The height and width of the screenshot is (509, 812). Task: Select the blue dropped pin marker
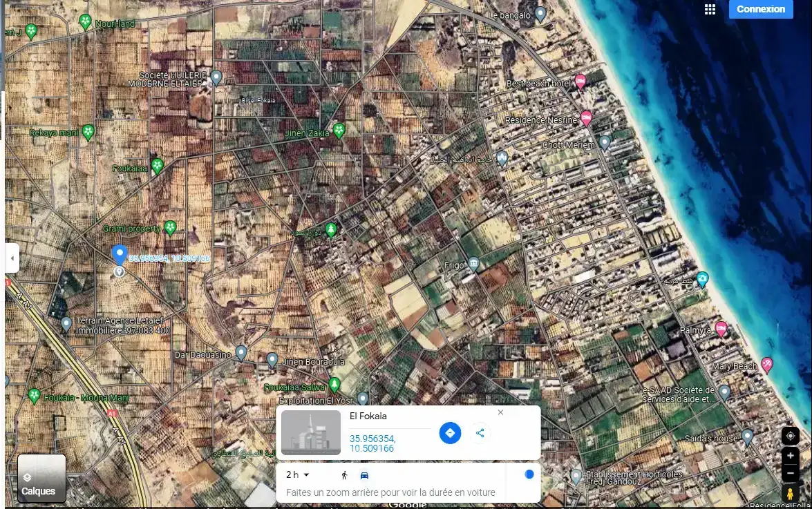[x=120, y=255]
